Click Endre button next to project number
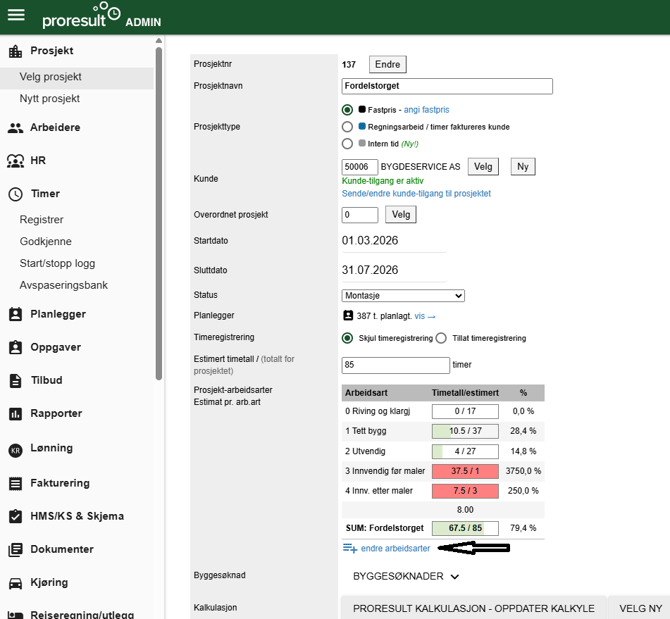 pyautogui.click(x=388, y=65)
